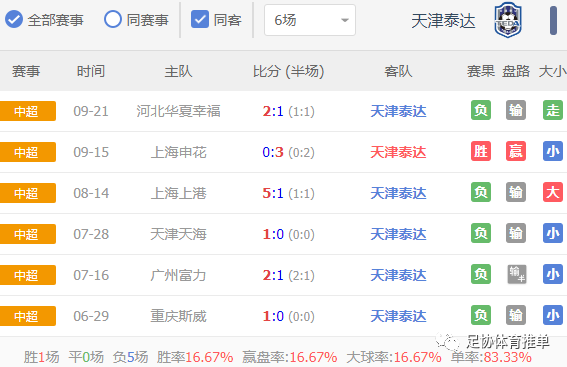The width and height of the screenshot is (567, 367).
Task: Click the gray 输 handicap icon for 08-14
Action: click(x=516, y=192)
